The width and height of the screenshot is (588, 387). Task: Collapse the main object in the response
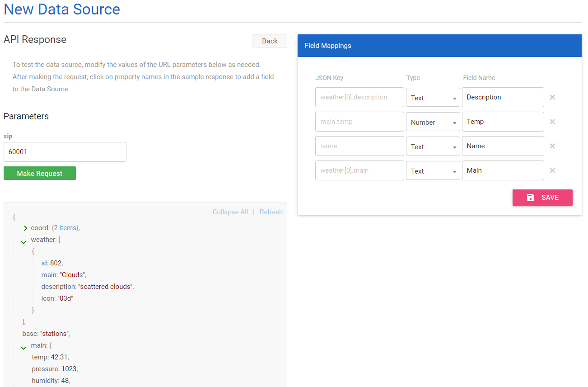coord(23,348)
